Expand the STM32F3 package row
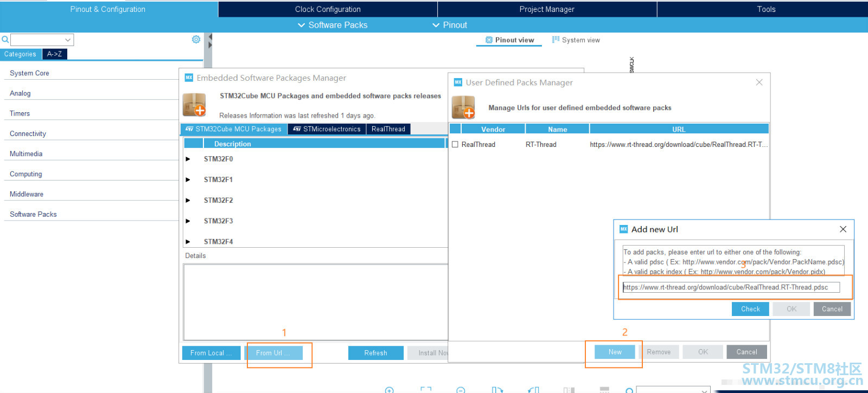The image size is (868, 393). tap(188, 221)
